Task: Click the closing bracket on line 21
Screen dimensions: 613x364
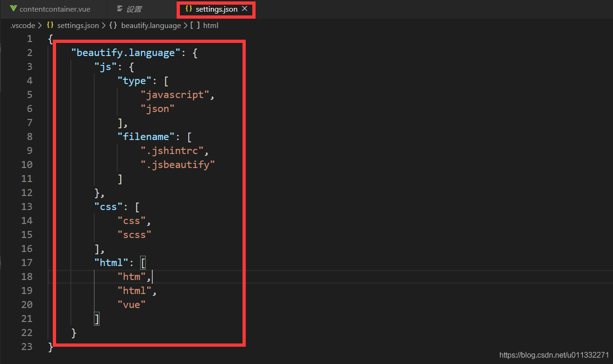Action: (x=97, y=319)
